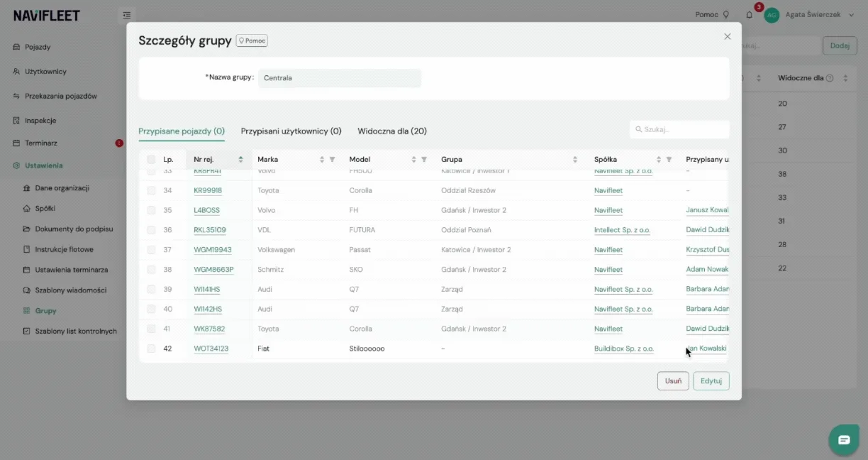Click the Usuń button
868x460 pixels.
pyautogui.click(x=673, y=381)
